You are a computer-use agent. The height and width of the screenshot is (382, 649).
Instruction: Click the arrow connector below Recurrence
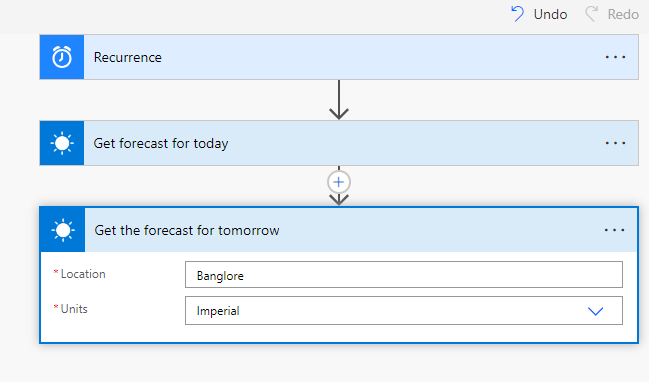(x=339, y=100)
